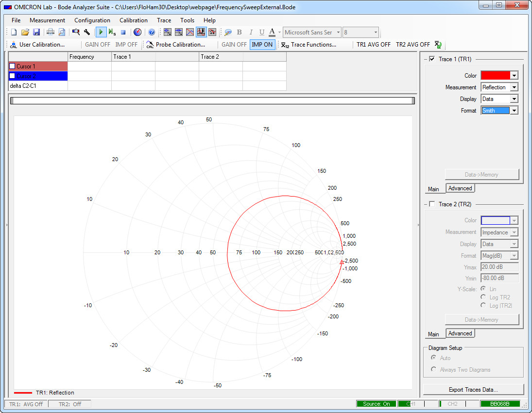Print with the printer icon
This screenshot has height=413, width=532.
[51, 32]
